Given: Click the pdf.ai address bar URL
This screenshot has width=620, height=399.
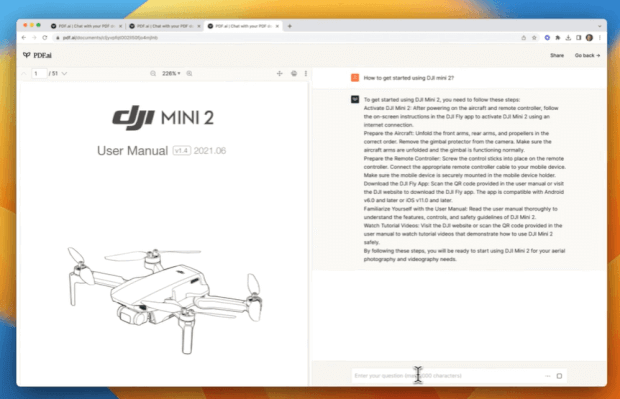Looking at the screenshot, I should coord(110,38).
